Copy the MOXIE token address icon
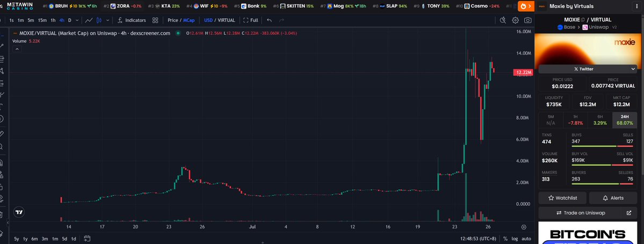 pos(582,20)
